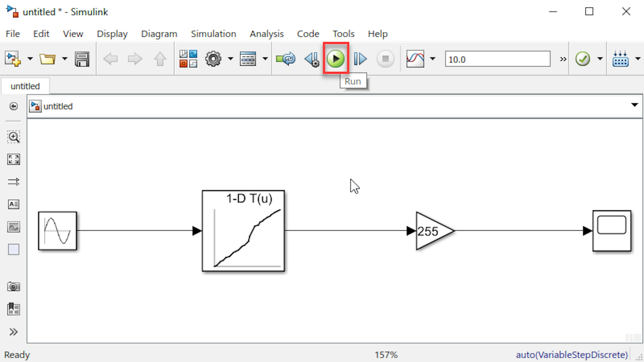Expand the palette with the bottom double chevron
Screen dimensions: 644x362
(14, 332)
